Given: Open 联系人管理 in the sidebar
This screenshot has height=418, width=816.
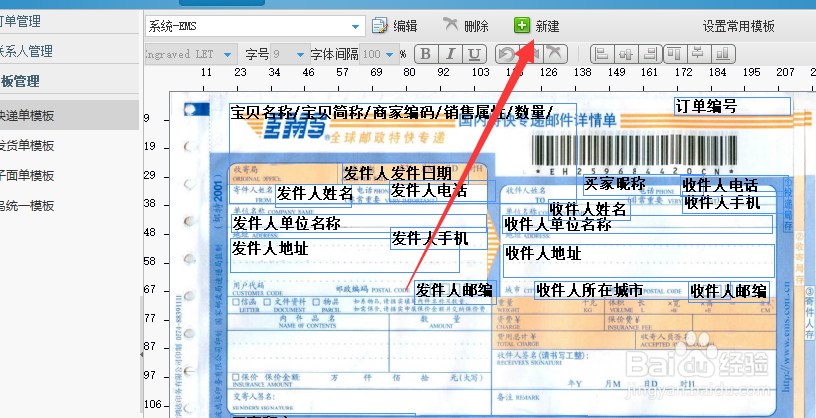Looking at the screenshot, I should pos(26,52).
